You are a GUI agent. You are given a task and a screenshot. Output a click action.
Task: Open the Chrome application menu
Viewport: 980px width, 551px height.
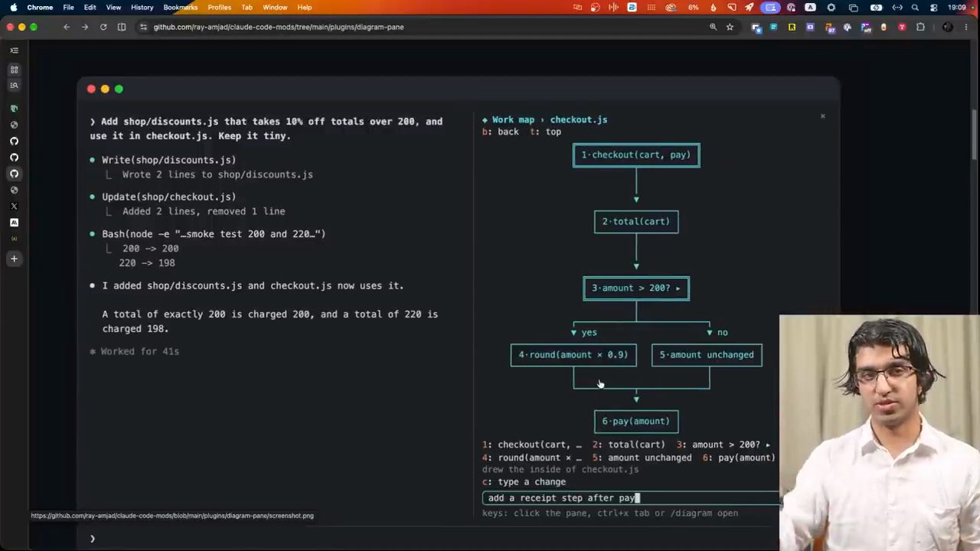point(40,8)
